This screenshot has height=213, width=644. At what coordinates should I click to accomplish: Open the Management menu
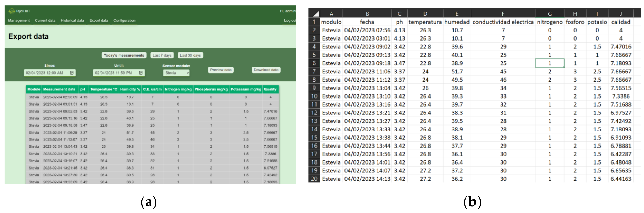click(19, 21)
